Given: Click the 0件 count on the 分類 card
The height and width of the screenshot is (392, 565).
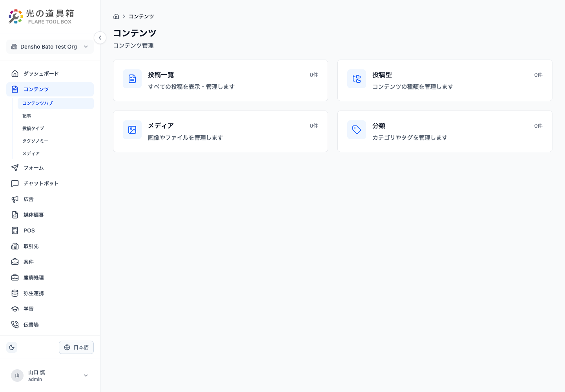Looking at the screenshot, I should pos(538,126).
